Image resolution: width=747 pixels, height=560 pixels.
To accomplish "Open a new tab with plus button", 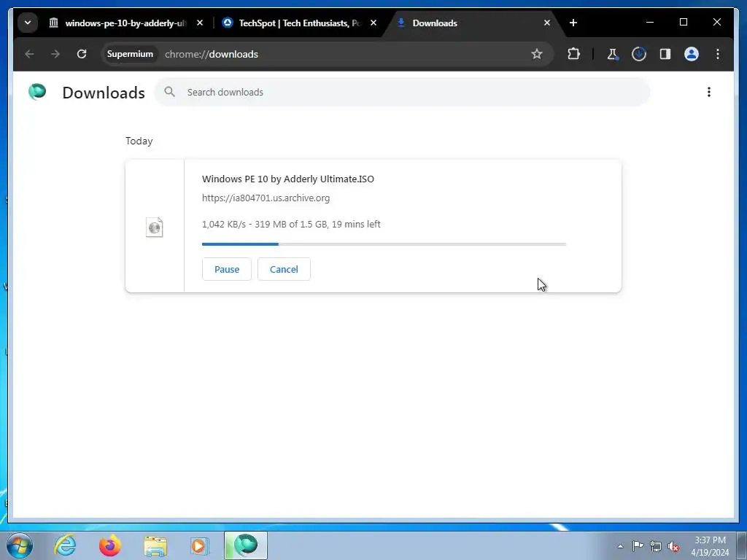I will 573,23.
